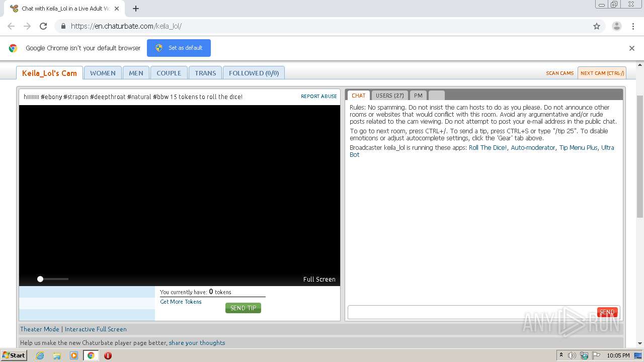Click the SCAN CAMS link
This screenshot has width=644, height=362.
click(560, 73)
